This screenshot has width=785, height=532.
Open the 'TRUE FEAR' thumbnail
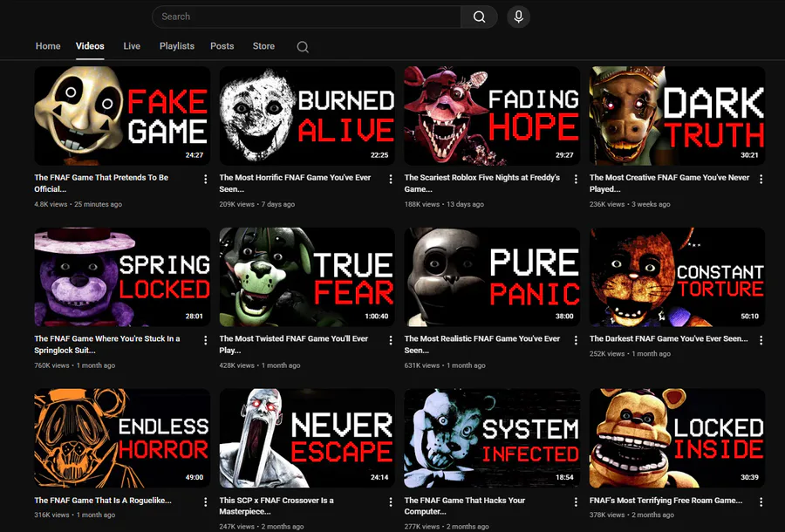pyautogui.click(x=307, y=276)
